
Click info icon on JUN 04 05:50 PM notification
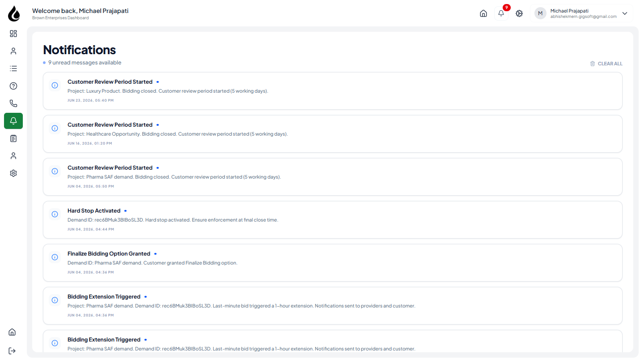point(55,171)
